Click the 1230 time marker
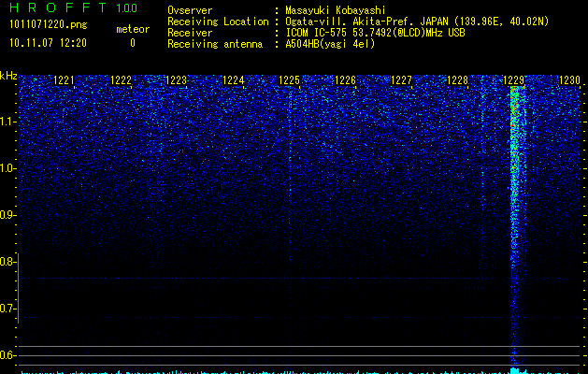The width and height of the screenshot is (588, 374). [x=569, y=79]
